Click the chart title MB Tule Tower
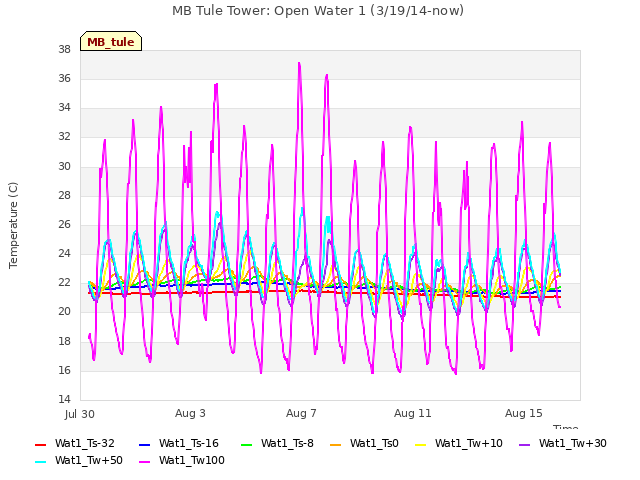 pyautogui.click(x=318, y=11)
